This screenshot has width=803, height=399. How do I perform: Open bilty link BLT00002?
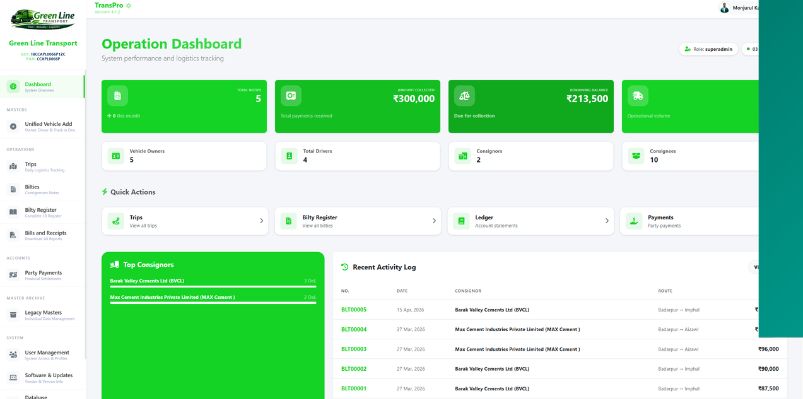[354, 369]
